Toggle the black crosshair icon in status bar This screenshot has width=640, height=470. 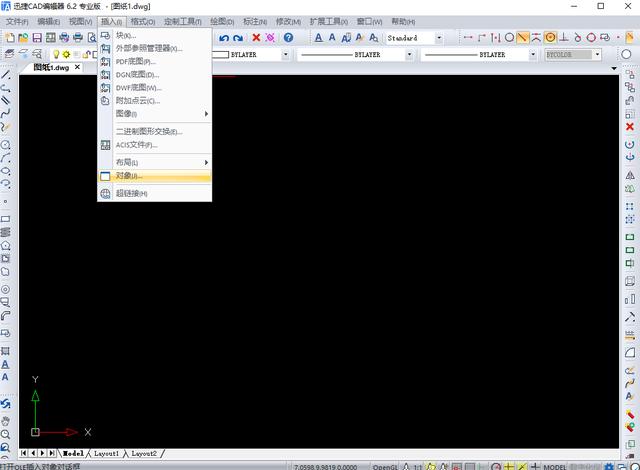pyautogui.click(x=535, y=466)
